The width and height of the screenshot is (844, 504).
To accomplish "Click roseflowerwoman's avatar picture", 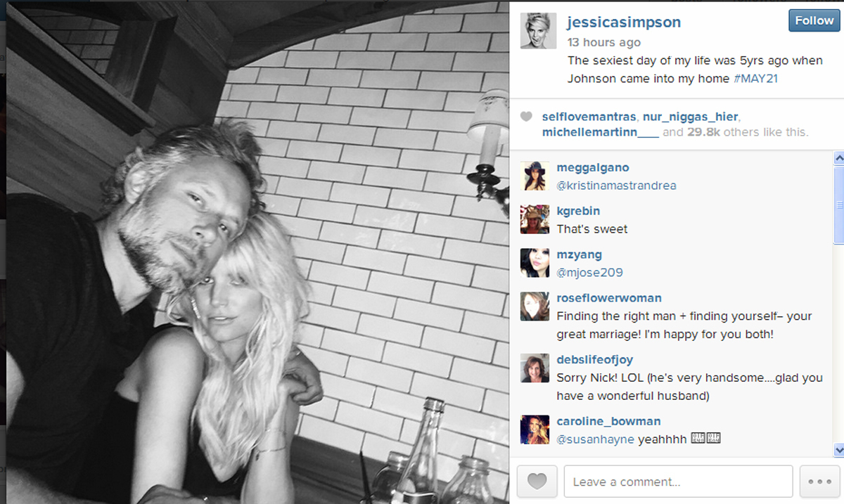I will [535, 306].
